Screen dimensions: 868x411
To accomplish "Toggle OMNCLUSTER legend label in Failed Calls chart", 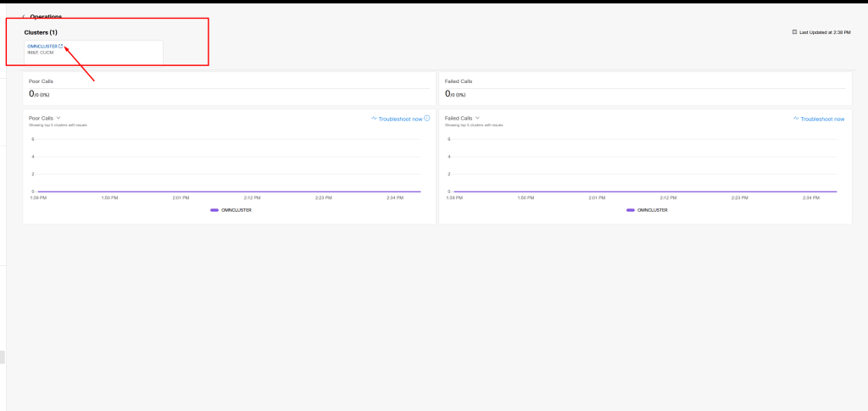I will [652, 209].
